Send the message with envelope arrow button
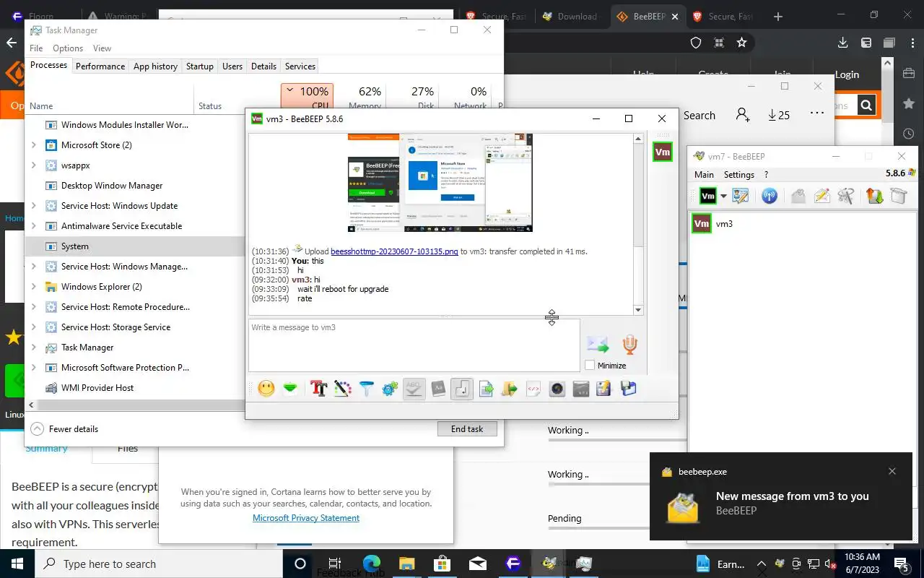 click(x=598, y=345)
